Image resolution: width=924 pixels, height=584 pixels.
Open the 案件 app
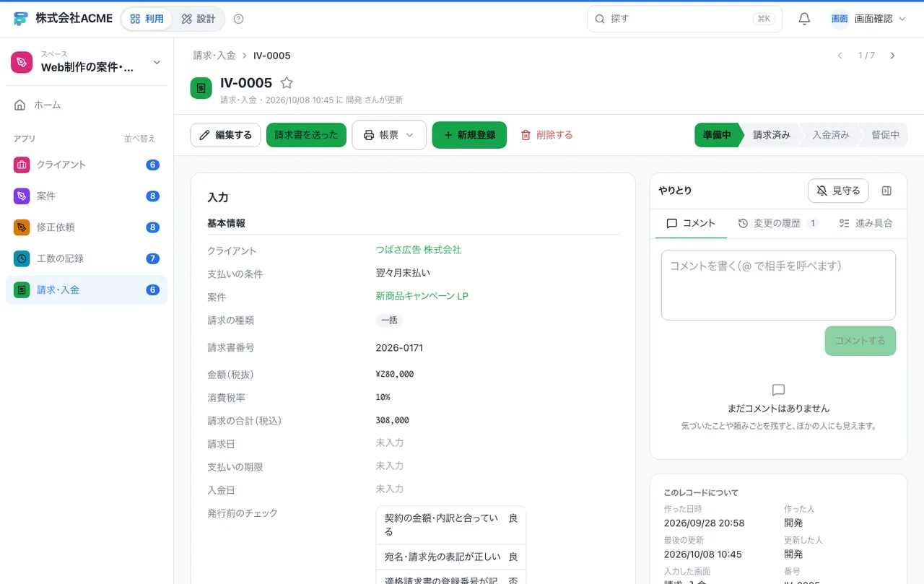pyautogui.click(x=87, y=196)
